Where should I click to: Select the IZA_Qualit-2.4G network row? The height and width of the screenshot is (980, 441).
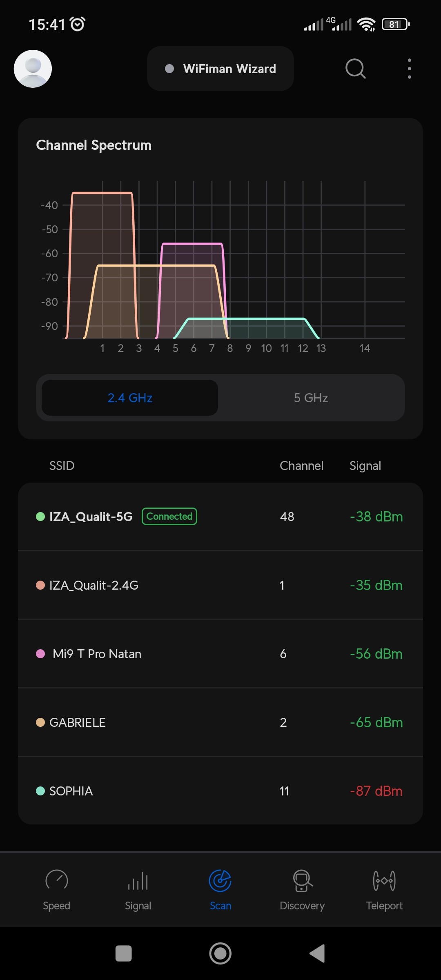click(x=220, y=585)
